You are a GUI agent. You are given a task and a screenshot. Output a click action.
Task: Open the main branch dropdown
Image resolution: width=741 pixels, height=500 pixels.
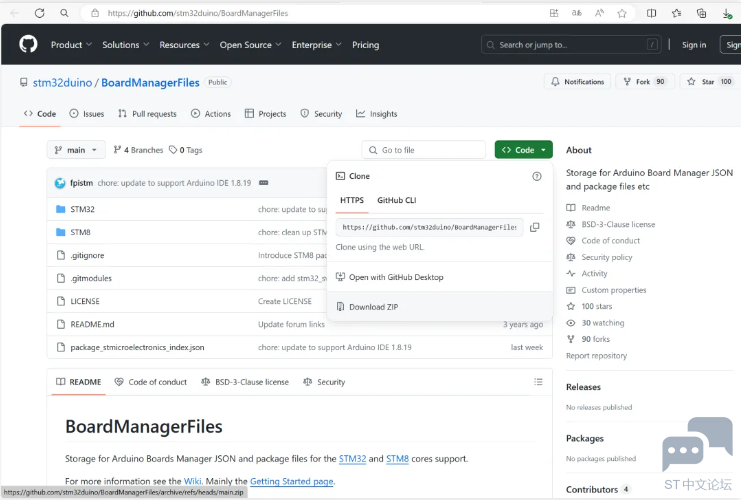pyautogui.click(x=76, y=150)
